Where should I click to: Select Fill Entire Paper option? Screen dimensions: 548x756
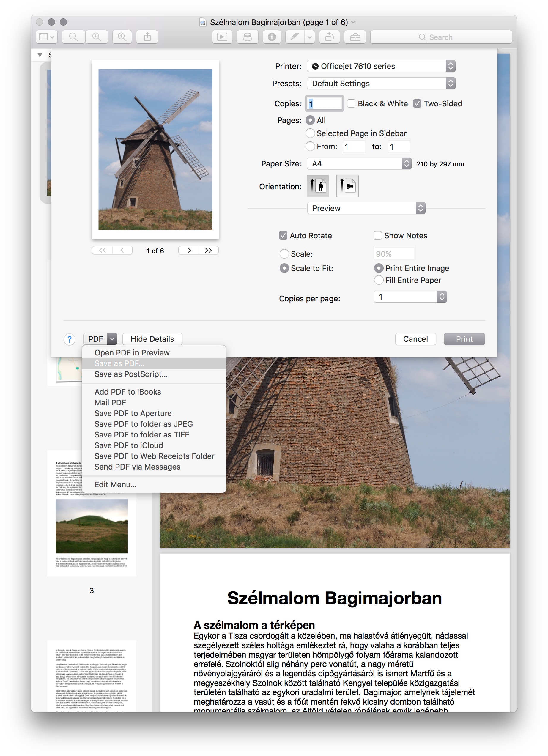click(379, 280)
